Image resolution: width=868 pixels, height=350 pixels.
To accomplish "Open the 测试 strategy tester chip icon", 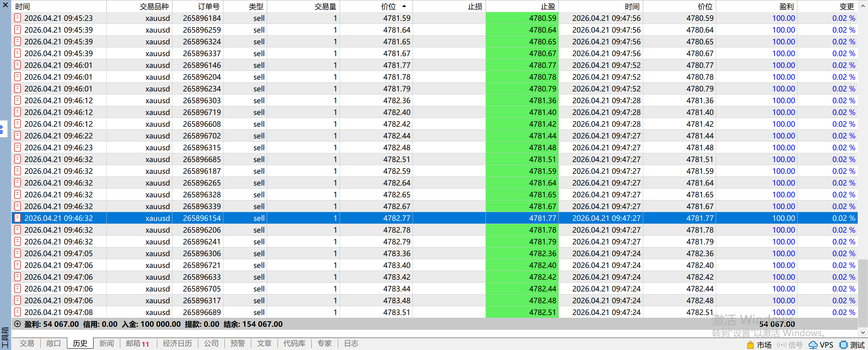I will [844, 345].
